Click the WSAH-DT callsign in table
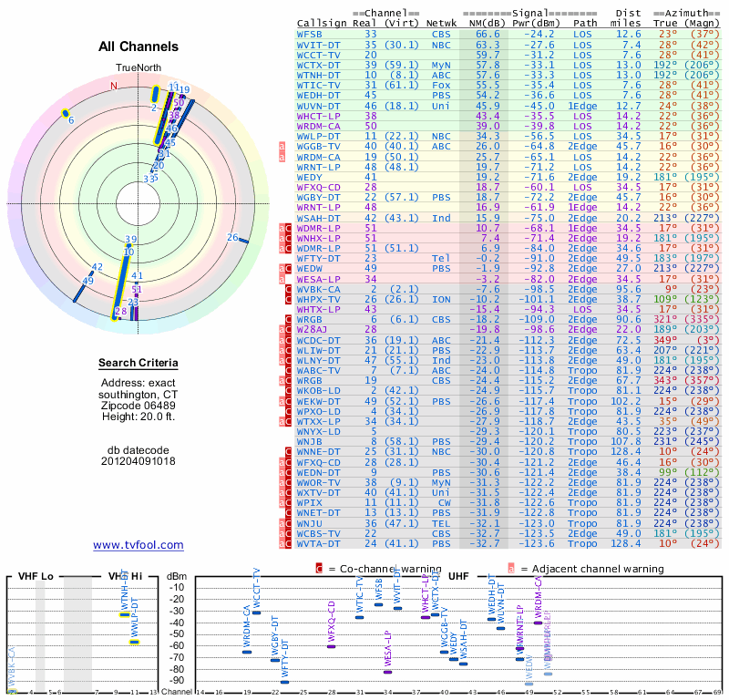729x700 pixels. click(318, 218)
